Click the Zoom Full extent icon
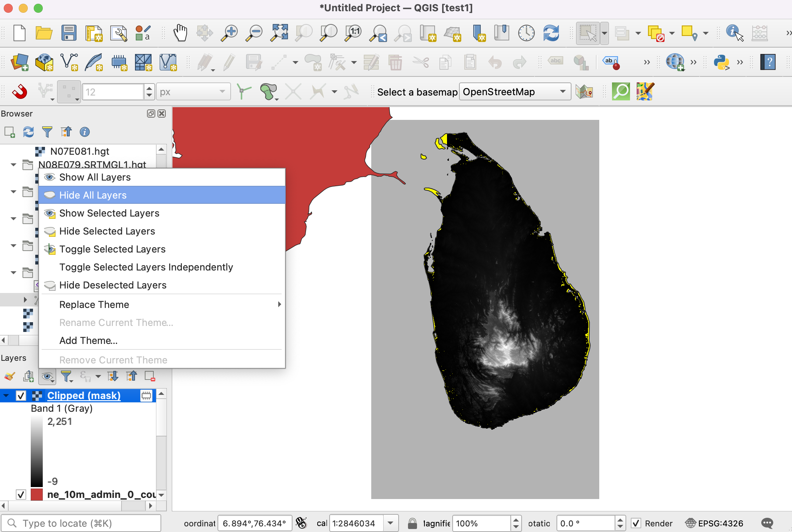 pos(279,33)
